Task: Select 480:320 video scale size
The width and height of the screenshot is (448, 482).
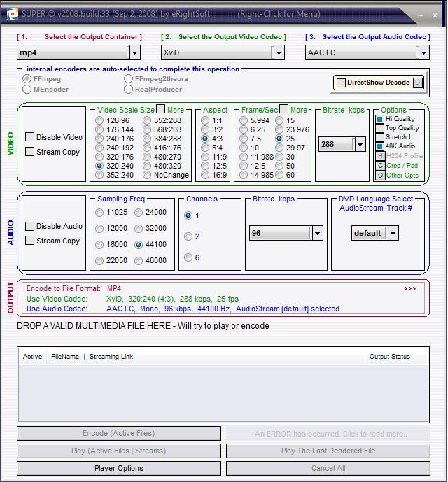Action: 147,166
